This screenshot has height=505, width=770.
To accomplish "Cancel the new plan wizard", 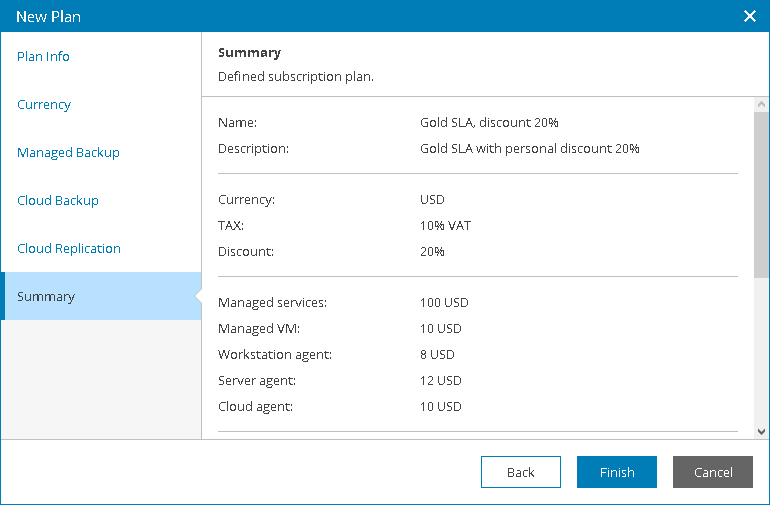I will (x=713, y=472).
